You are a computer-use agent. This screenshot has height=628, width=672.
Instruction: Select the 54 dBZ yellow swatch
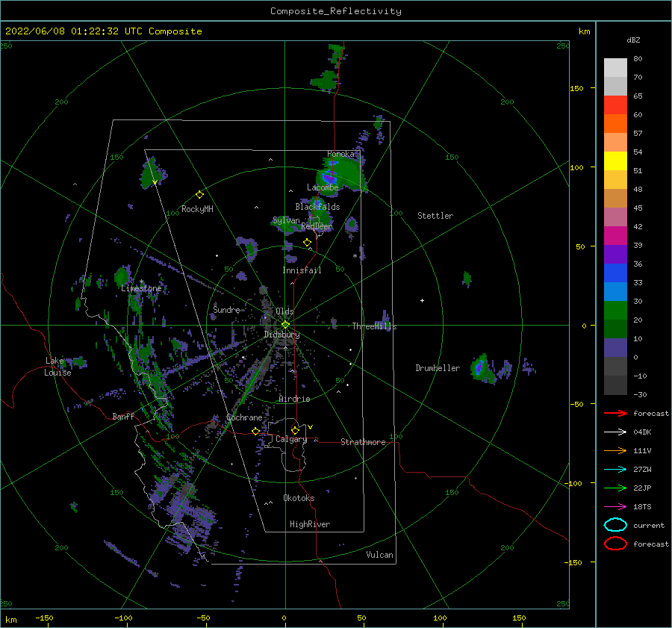(615, 161)
